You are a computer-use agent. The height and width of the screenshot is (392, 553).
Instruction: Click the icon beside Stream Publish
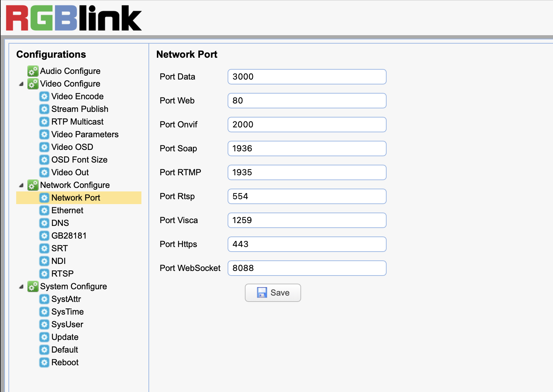(44, 109)
